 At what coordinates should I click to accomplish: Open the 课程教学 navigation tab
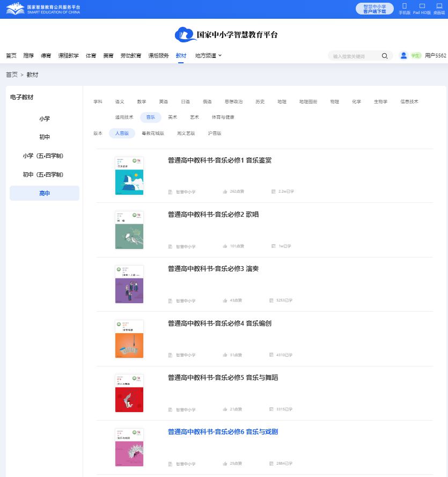click(x=68, y=56)
